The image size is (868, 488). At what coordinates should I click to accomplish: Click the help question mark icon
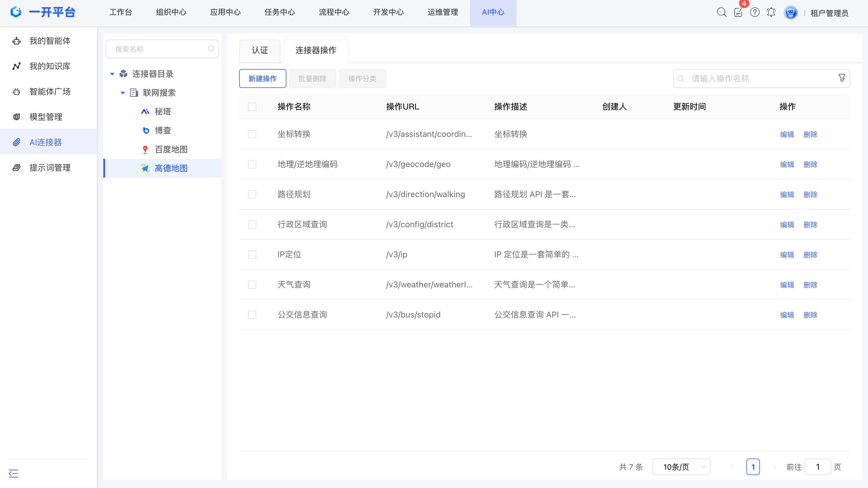point(754,12)
